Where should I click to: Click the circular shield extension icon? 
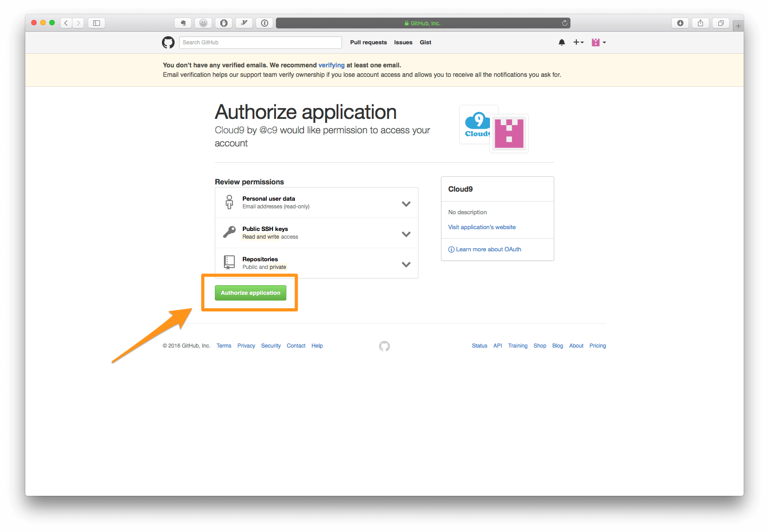(x=224, y=23)
